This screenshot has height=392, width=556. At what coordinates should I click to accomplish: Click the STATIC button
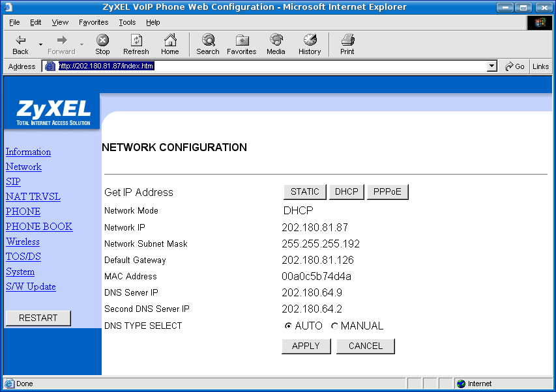point(305,192)
